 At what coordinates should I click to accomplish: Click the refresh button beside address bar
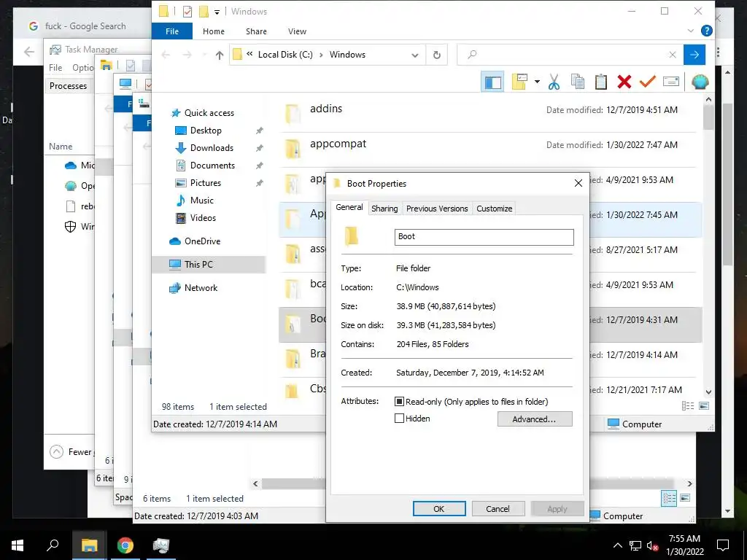coord(436,55)
